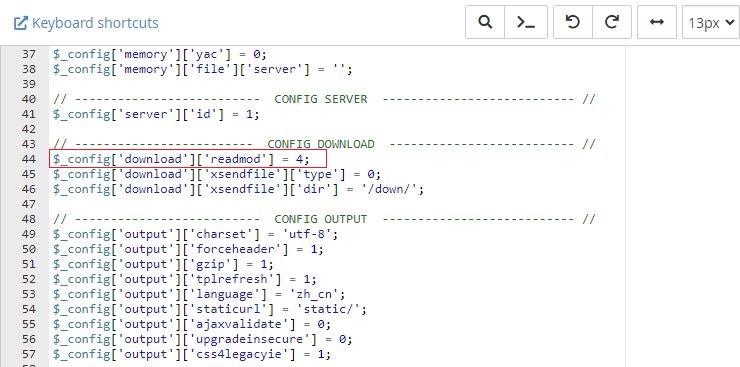Place cursor in the xsendfile type line
Image resolution: width=740 pixels, height=367 pixels.
point(217,174)
